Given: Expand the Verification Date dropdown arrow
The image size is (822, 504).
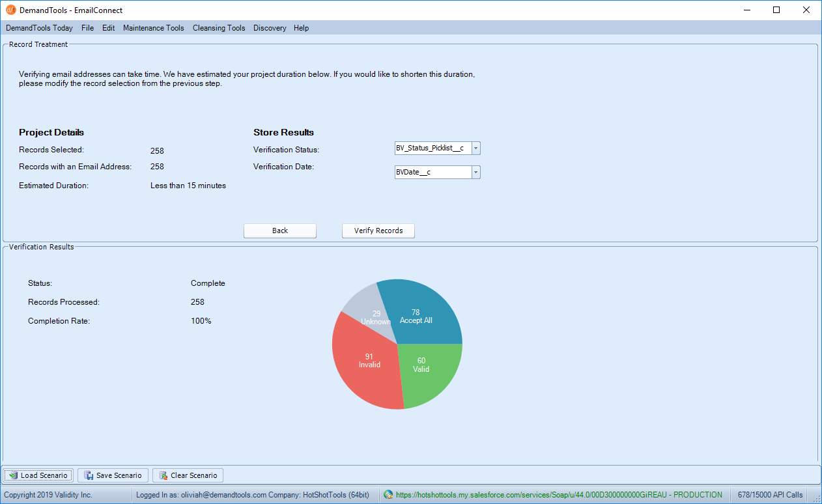Looking at the screenshot, I should click(475, 173).
